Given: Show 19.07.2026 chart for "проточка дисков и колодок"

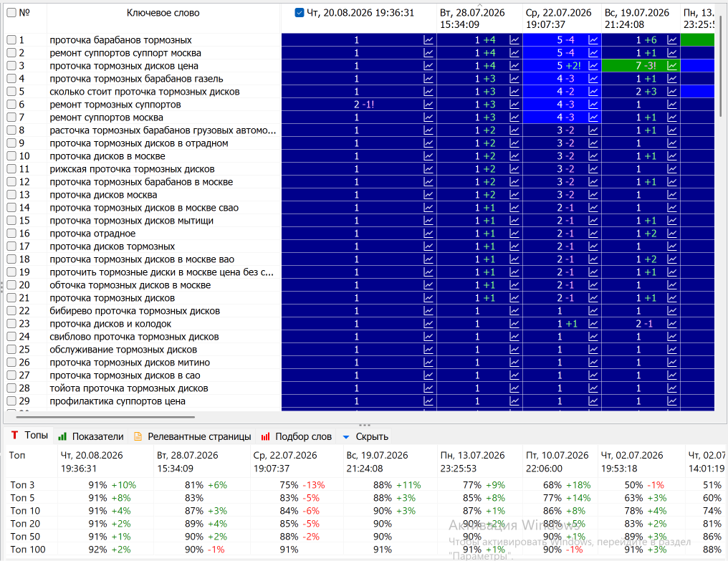Looking at the screenshot, I should (672, 324).
